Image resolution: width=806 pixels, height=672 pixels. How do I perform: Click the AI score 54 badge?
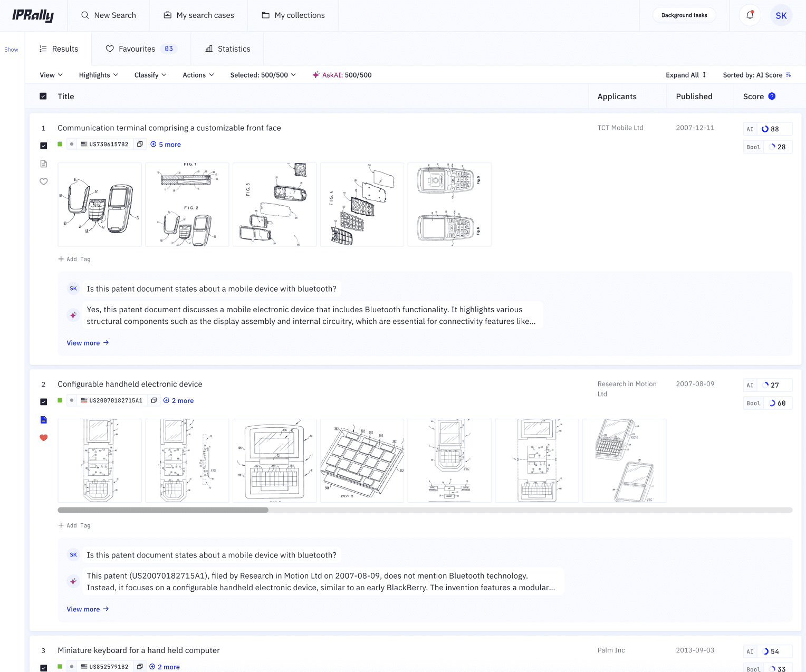tap(767, 651)
